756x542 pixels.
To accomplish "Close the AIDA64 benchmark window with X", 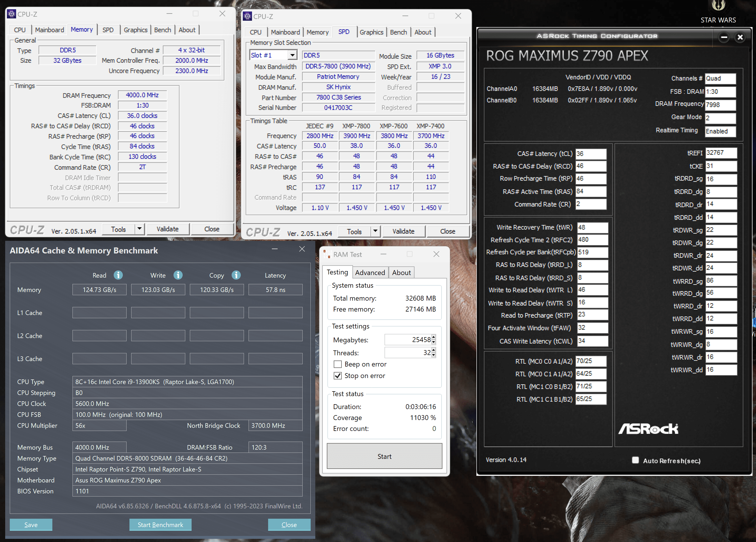I will pyautogui.click(x=302, y=249).
